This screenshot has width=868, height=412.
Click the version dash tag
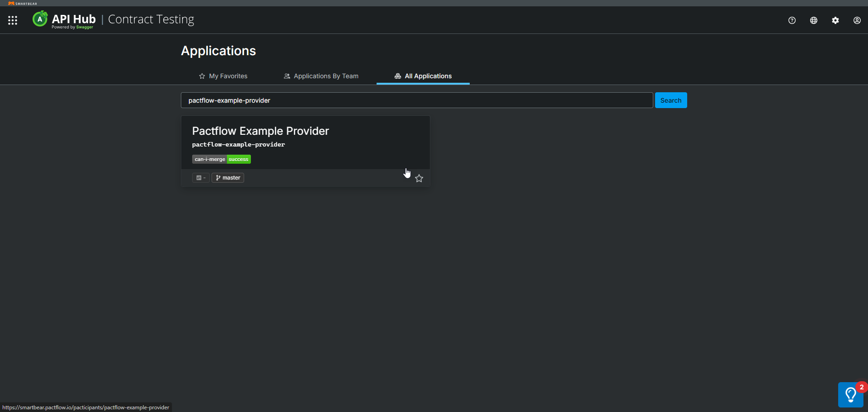[x=201, y=178]
